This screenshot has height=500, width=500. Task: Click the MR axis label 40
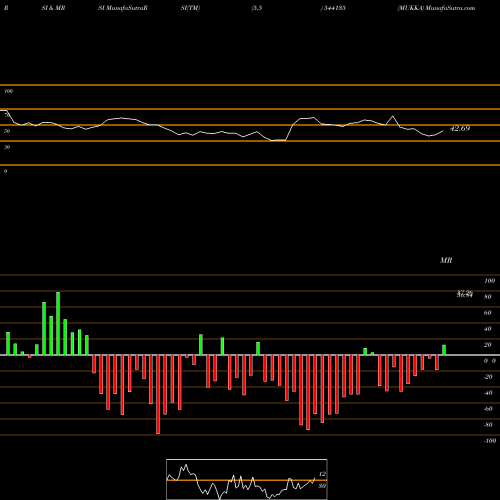pyautogui.click(x=488, y=329)
